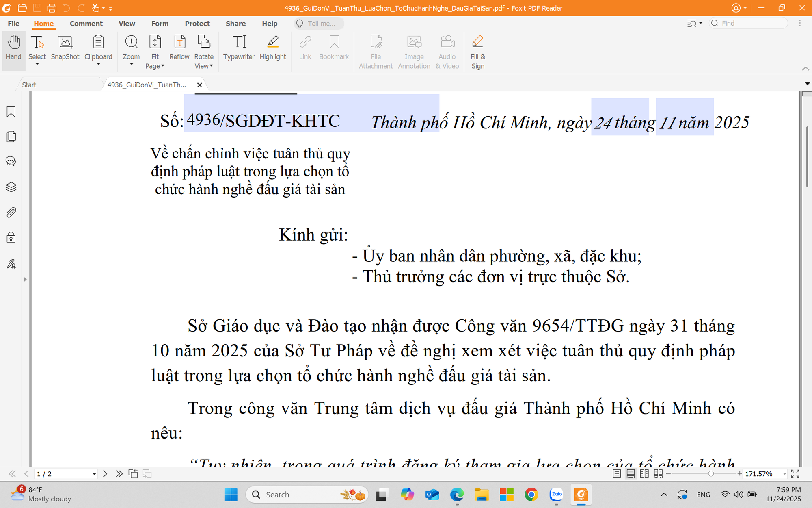Adjust the zoom slider handle
The image size is (812, 508).
click(x=711, y=474)
